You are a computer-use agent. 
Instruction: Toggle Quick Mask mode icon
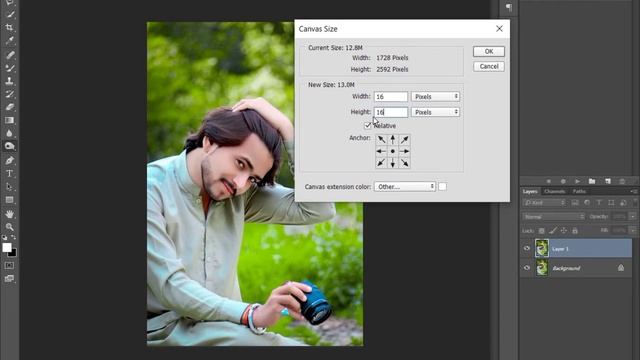[x=9, y=265]
